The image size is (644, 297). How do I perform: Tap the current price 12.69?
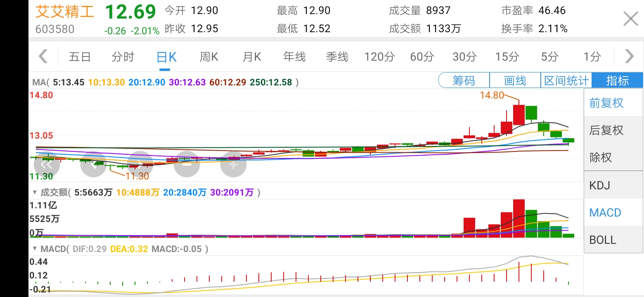click(130, 12)
